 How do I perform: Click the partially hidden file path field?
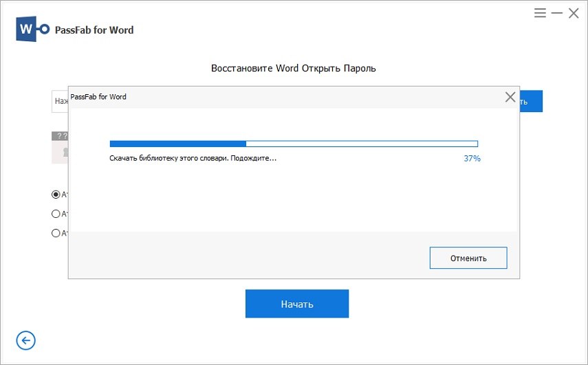[x=60, y=101]
